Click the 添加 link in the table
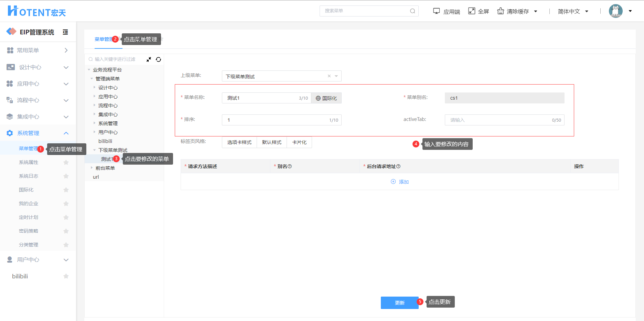This screenshot has height=321, width=644. pyautogui.click(x=400, y=182)
